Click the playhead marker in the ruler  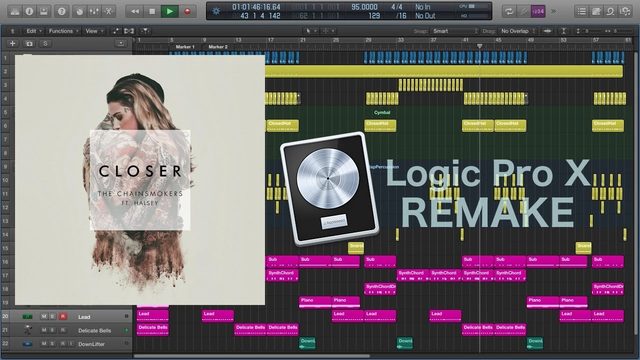(480, 46)
